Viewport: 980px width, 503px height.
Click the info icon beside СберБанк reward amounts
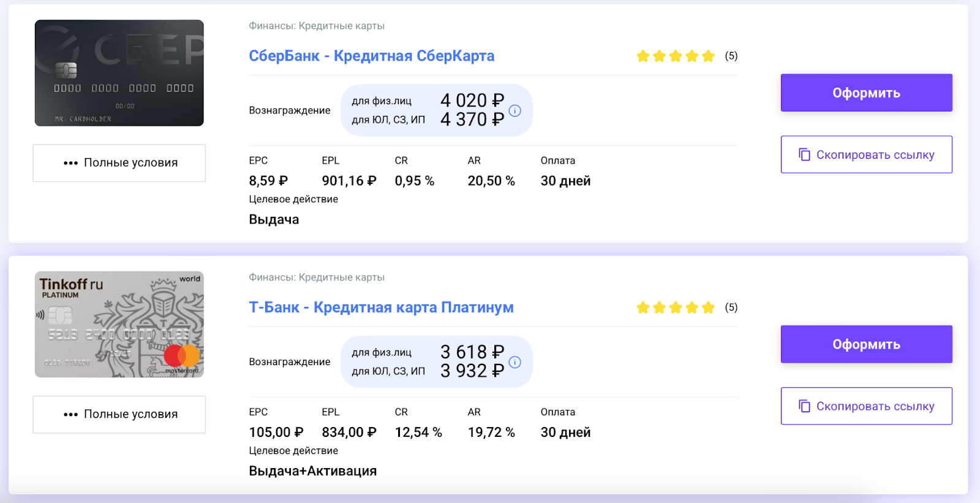[515, 111]
